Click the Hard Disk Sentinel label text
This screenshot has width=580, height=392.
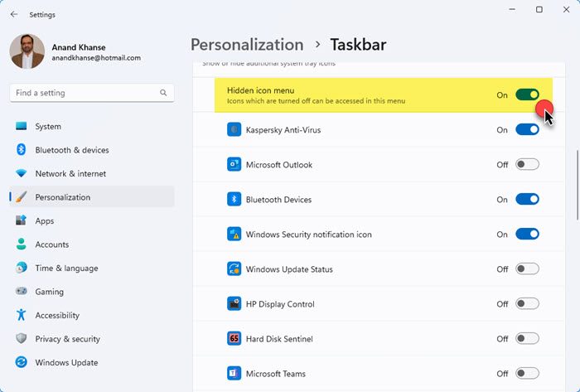pyautogui.click(x=279, y=339)
